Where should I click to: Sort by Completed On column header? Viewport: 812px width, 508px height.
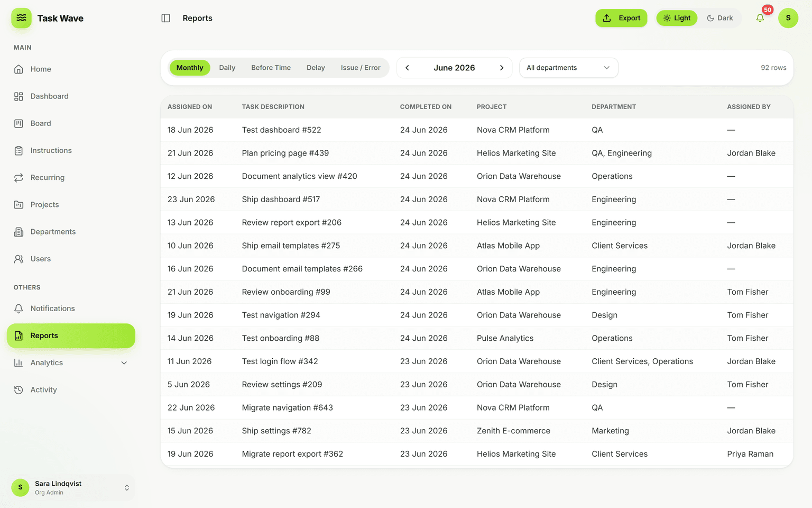[426, 107]
